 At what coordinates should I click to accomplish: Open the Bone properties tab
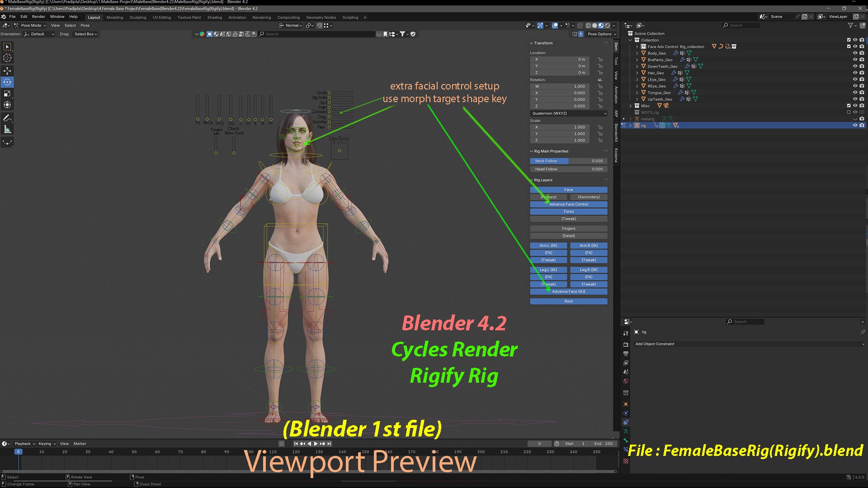tap(626, 441)
